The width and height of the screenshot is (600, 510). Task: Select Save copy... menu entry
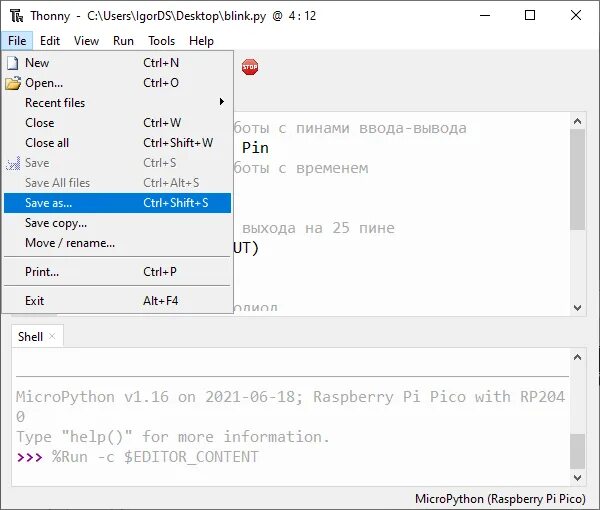click(x=117, y=223)
